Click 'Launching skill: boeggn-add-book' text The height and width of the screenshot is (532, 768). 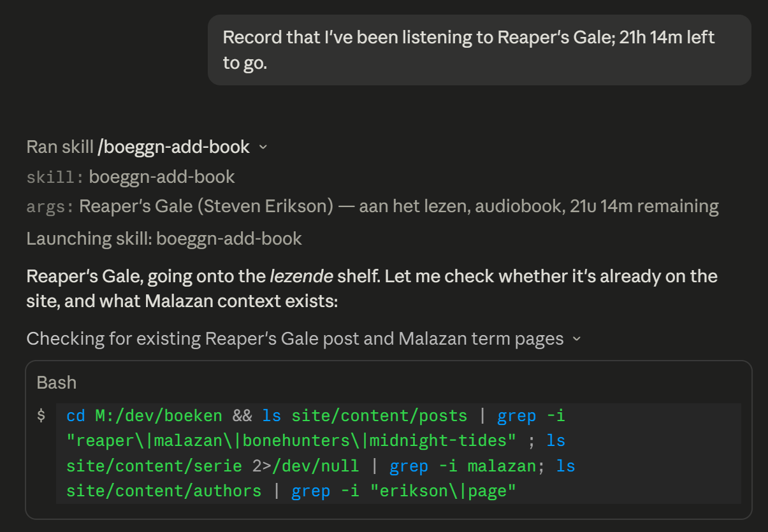164,238
